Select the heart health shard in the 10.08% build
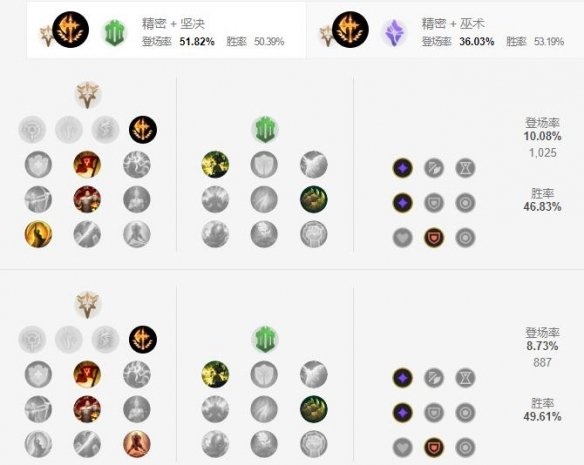 click(x=403, y=238)
